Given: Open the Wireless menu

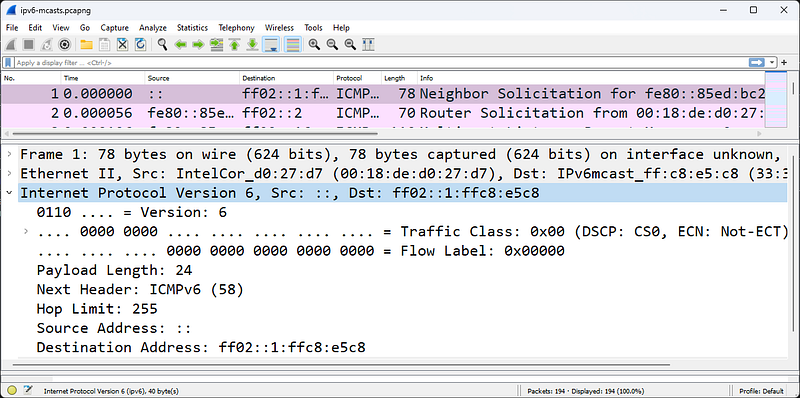Looking at the screenshot, I should [x=280, y=28].
